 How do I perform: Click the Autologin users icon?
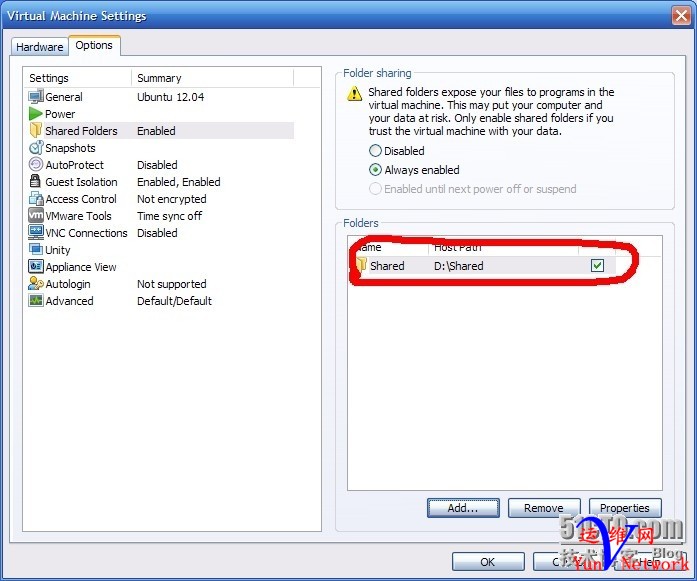point(36,284)
